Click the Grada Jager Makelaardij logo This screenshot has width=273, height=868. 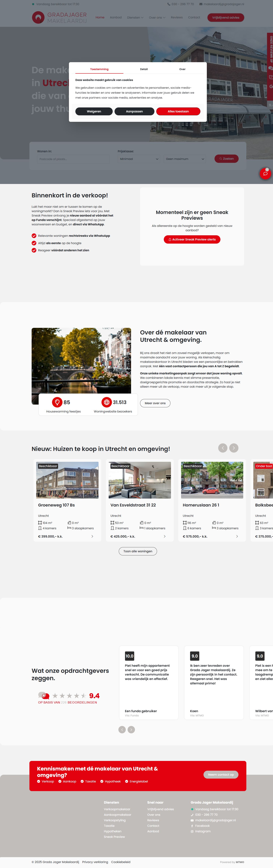pos(59,17)
